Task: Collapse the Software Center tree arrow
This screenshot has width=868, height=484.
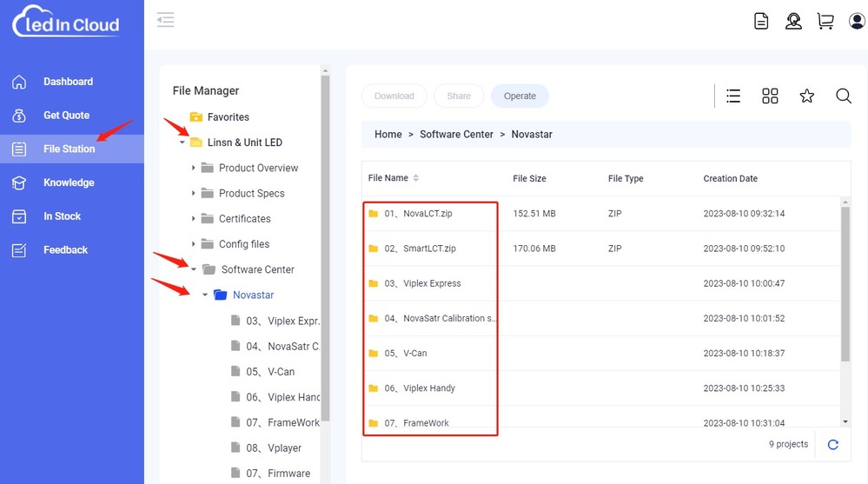Action: 194,269
